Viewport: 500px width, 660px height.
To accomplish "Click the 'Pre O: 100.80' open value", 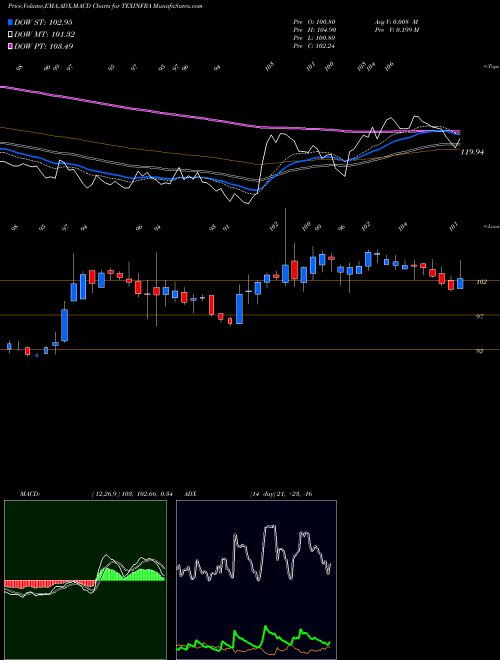I will pos(314,22).
